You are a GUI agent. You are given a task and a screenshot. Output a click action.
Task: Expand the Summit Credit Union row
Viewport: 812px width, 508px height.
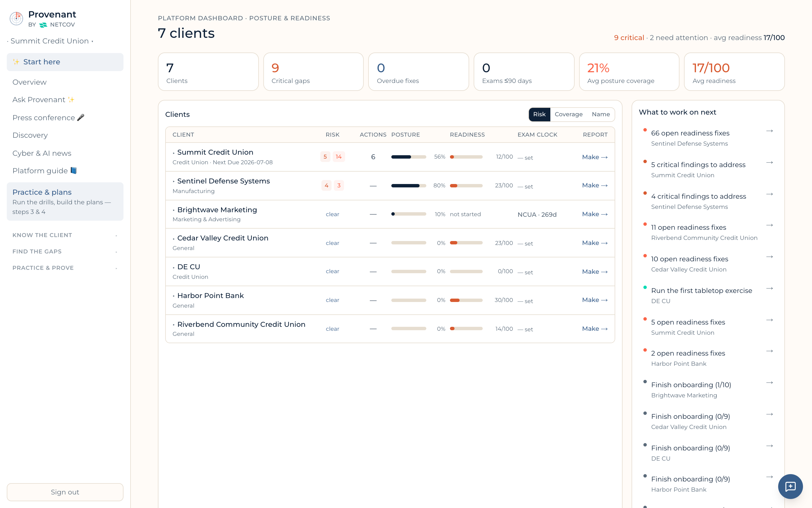coord(173,153)
